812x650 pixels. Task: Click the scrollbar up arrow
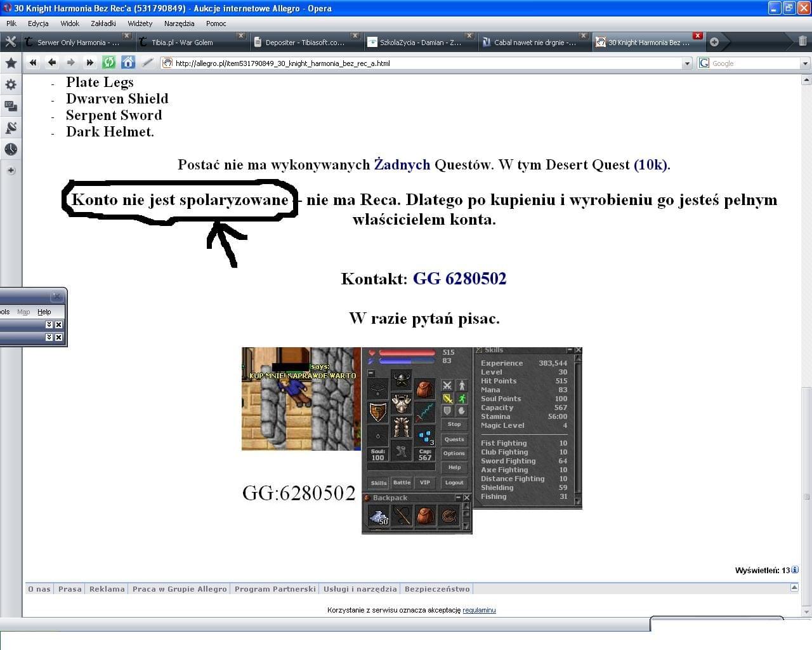coord(807,80)
